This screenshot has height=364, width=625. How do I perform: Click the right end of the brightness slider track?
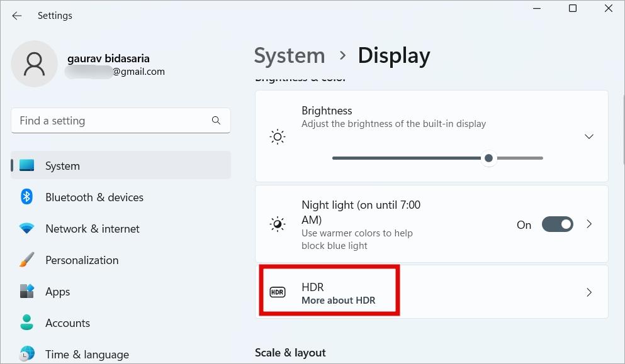pyautogui.click(x=541, y=158)
